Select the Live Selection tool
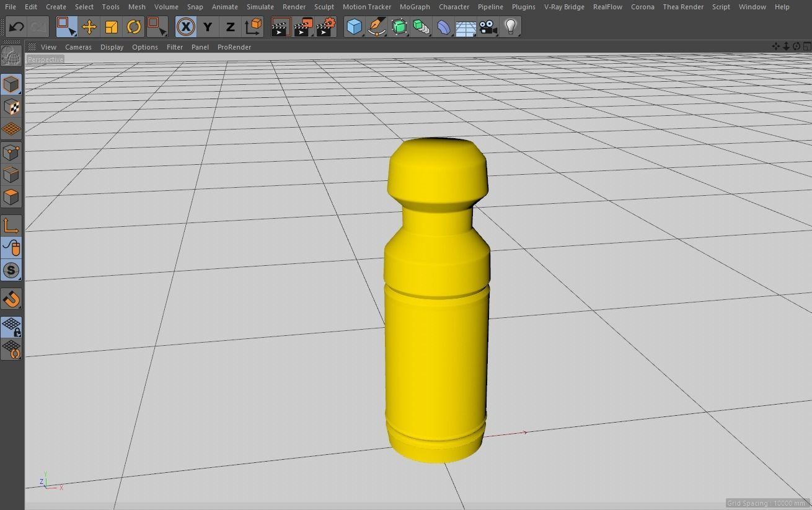This screenshot has height=510, width=812. [66, 27]
